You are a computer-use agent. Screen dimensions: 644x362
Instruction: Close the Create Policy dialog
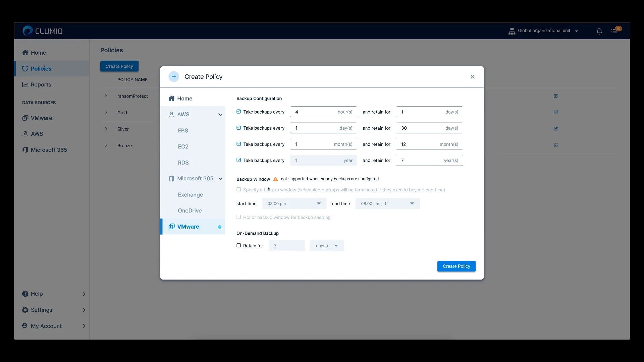click(x=473, y=77)
